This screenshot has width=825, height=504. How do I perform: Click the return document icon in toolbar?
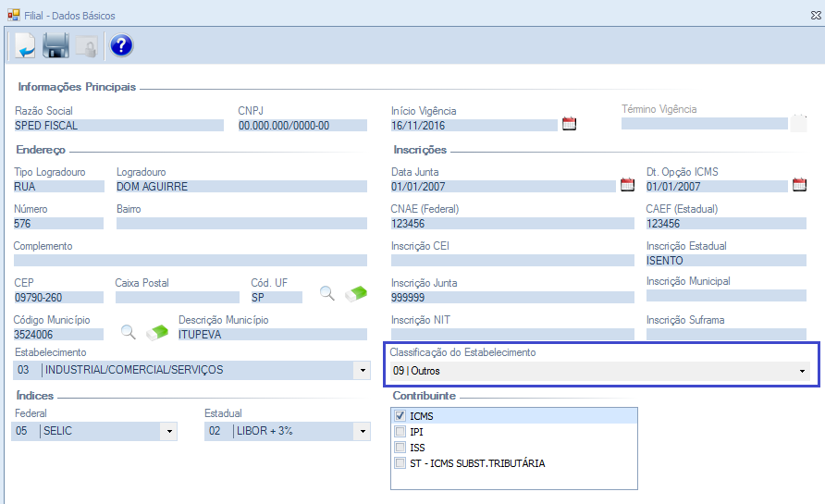click(x=24, y=45)
